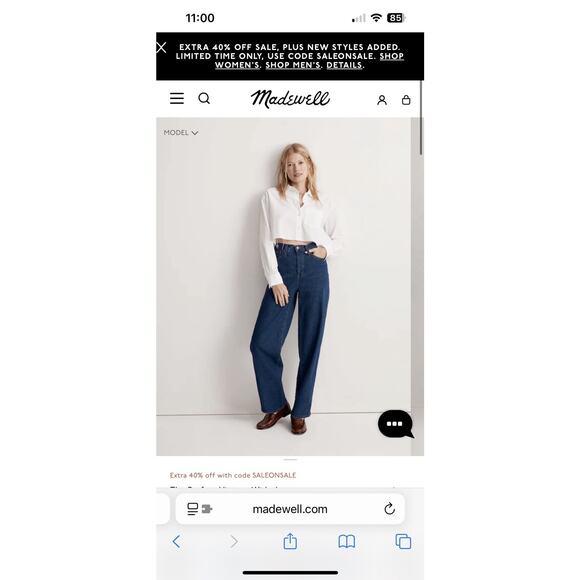Show all open Safari tabs
Screen dimensions: 580x580
[403, 542]
